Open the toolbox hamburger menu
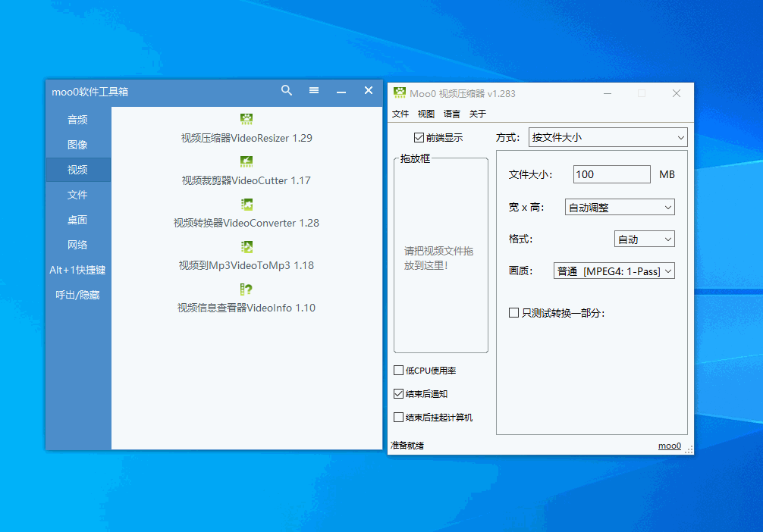Viewport: 763px width, 532px height. (314, 90)
